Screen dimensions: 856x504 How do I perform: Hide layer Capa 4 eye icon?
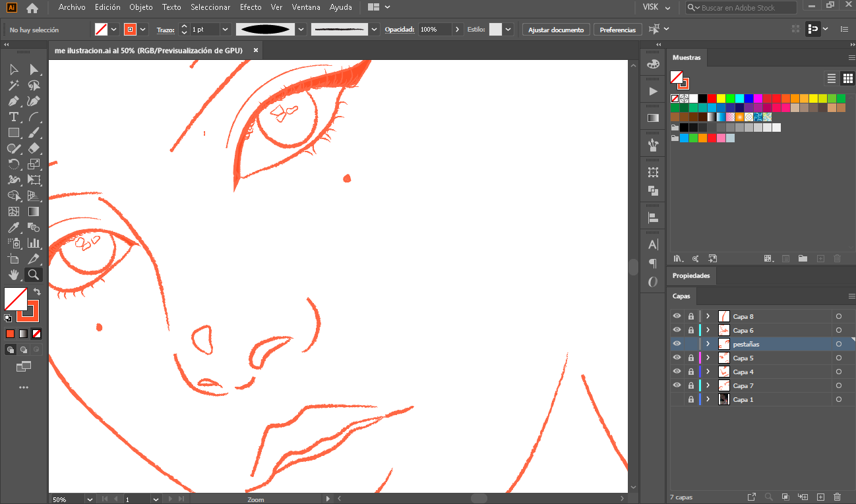[x=677, y=372]
